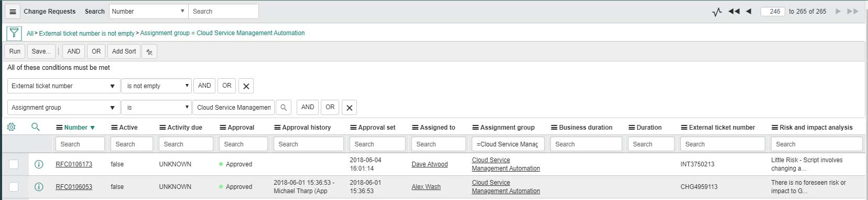868x200 pixels.
Task: Click the Assignment group column search box
Action: [508, 144]
